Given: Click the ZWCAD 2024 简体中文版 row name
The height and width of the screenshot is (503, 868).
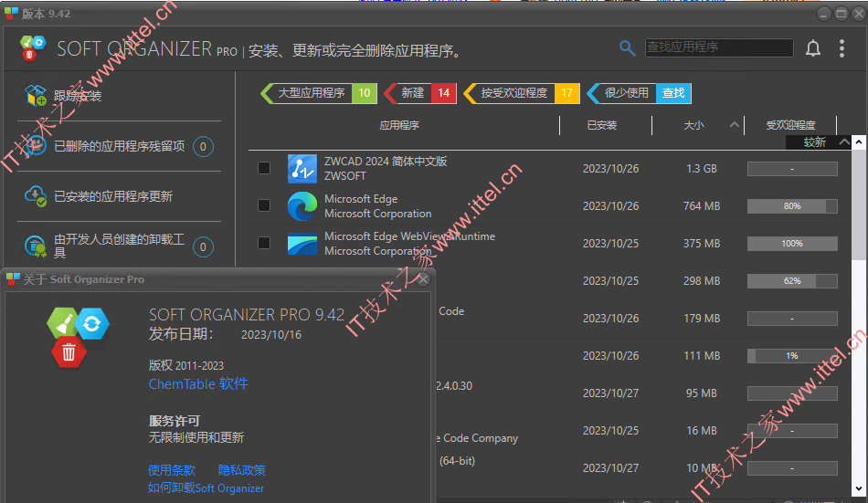Looking at the screenshot, I should [386, 161].
